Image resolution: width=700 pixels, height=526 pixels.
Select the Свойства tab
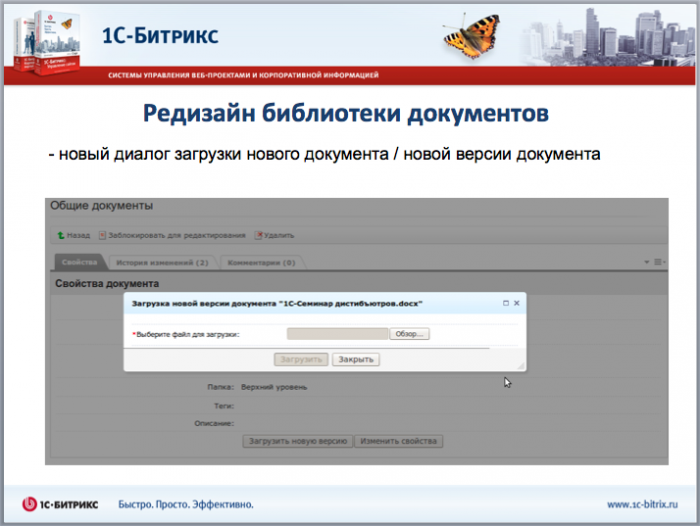coord(79,262)
